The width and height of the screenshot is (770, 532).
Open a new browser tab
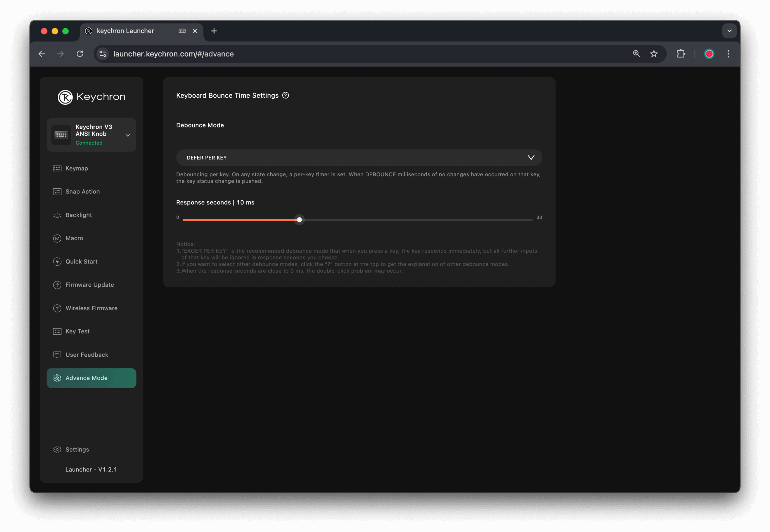[x=214, y=31]
